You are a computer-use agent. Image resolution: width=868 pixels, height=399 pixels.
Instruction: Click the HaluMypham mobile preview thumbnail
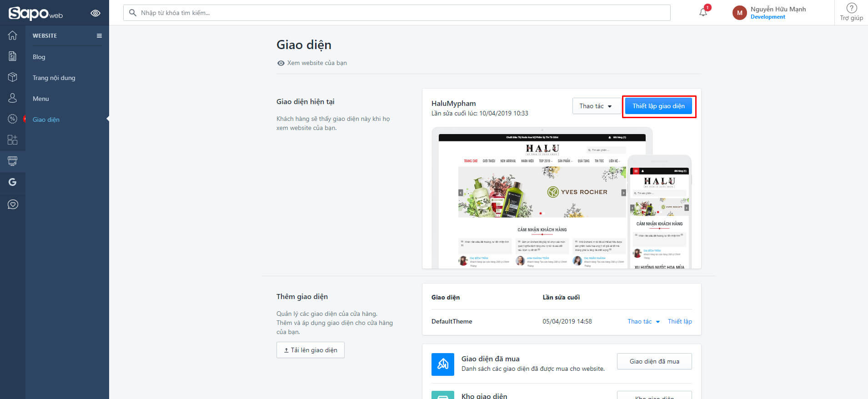click(660, 212)
